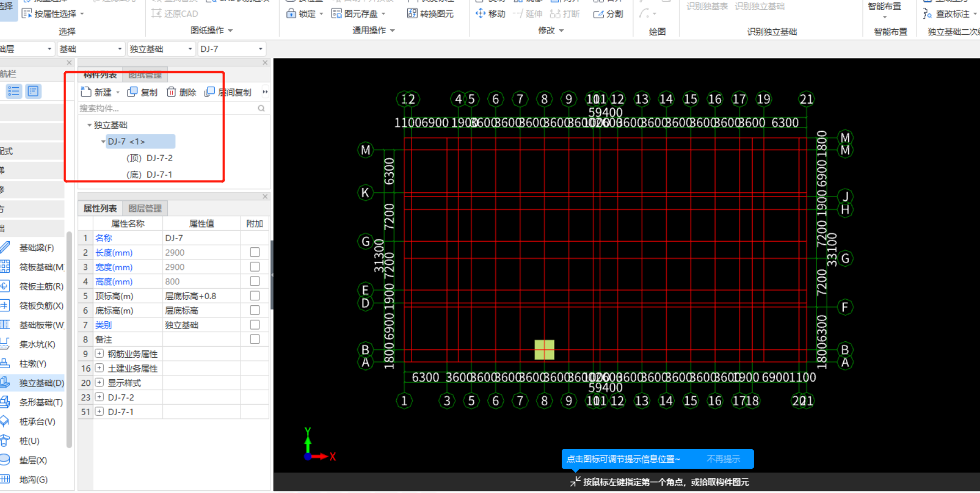The height and width of the screenshot is (493, 980).
Task: Collapse the 独立基础 tree node
Action: coord(89,125)
